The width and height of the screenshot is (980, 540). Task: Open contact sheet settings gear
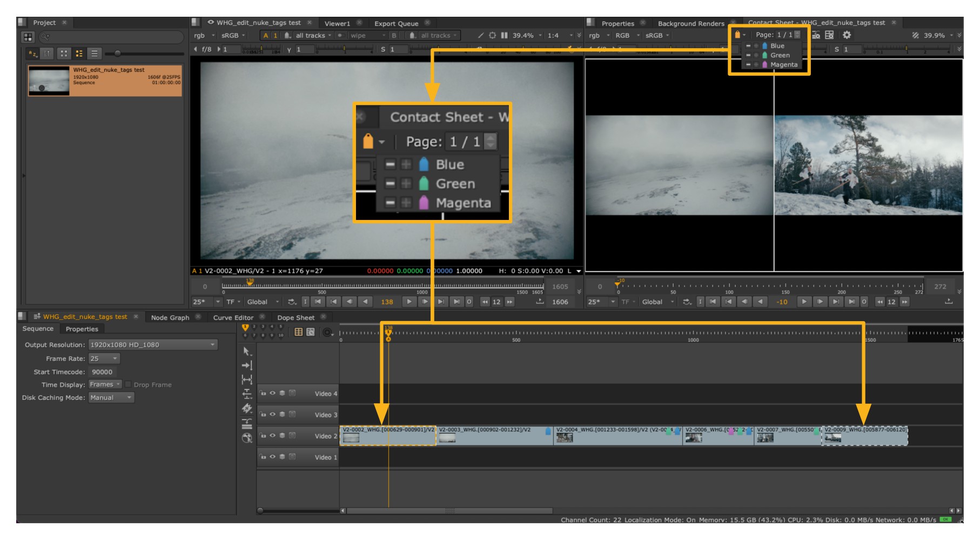pyautogui.click(x=847, y=35)
